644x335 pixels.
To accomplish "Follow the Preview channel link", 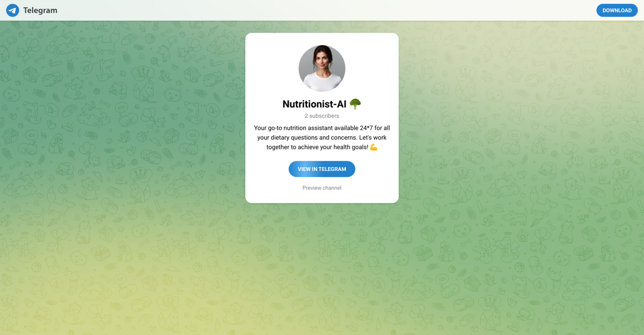I will (x=322, y=188).
